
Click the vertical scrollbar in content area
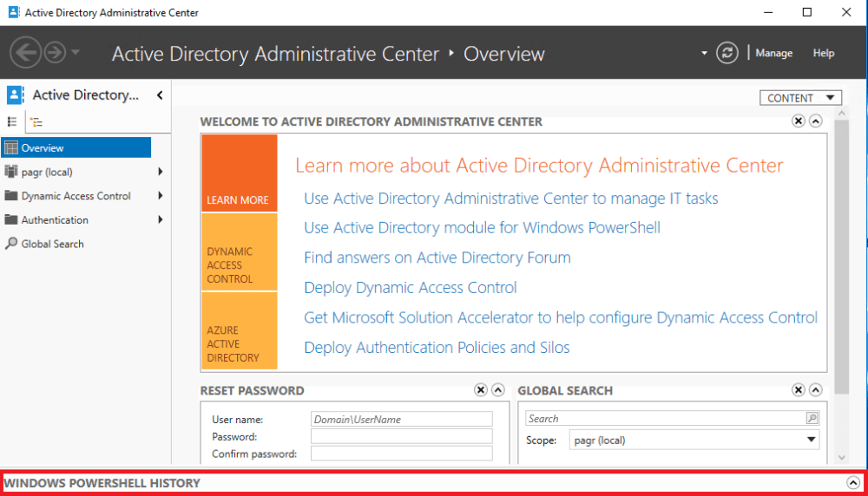(x=841, y=260)
